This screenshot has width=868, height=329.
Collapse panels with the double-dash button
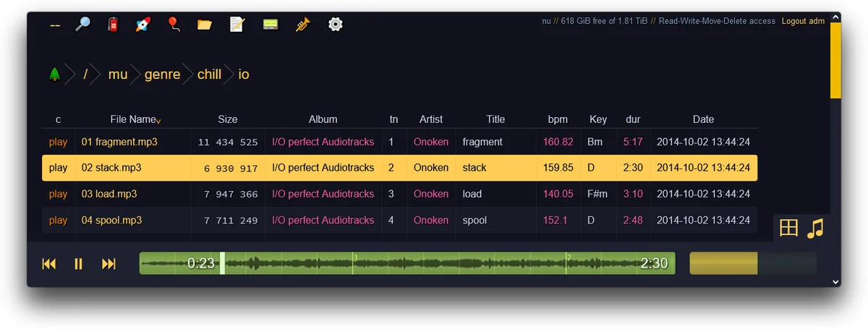(55, 25)
